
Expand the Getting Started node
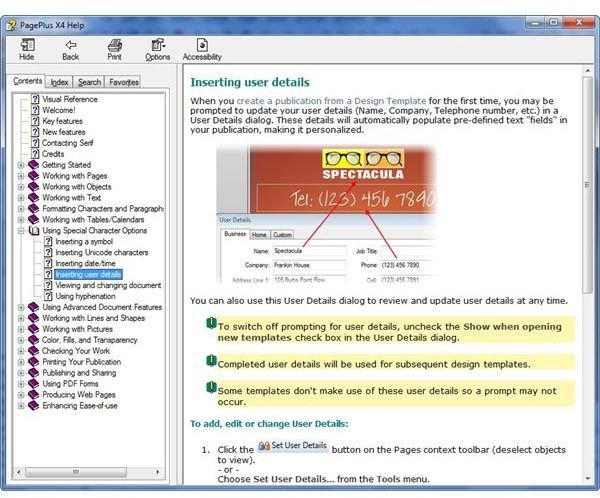[21, 165]
